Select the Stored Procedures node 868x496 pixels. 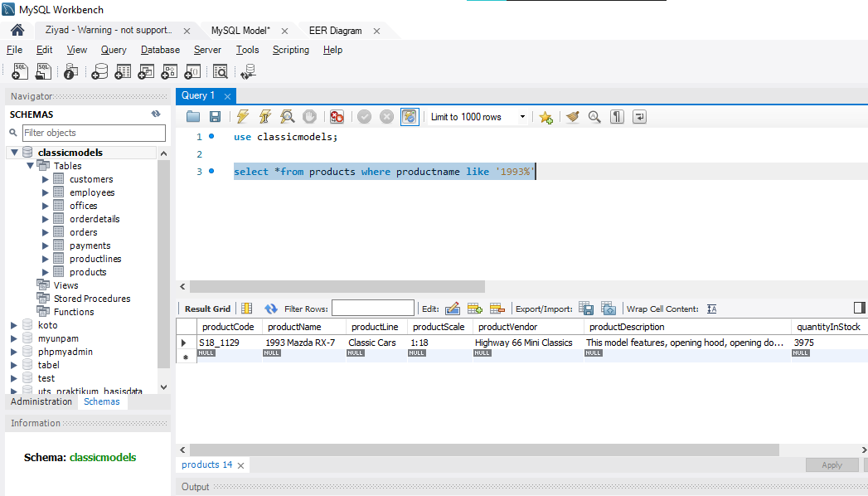92,299
